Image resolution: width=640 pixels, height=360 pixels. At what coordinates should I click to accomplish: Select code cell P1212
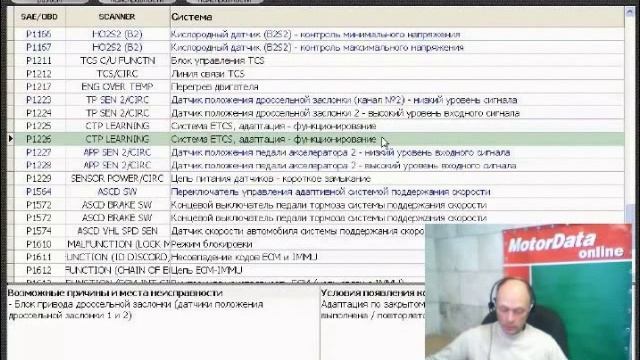coord(39,73)
